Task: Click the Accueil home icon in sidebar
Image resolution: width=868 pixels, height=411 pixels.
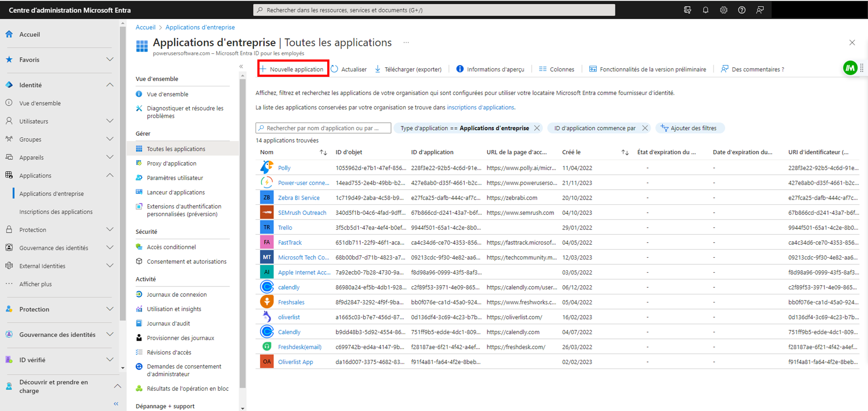Action: coord(9,34)
